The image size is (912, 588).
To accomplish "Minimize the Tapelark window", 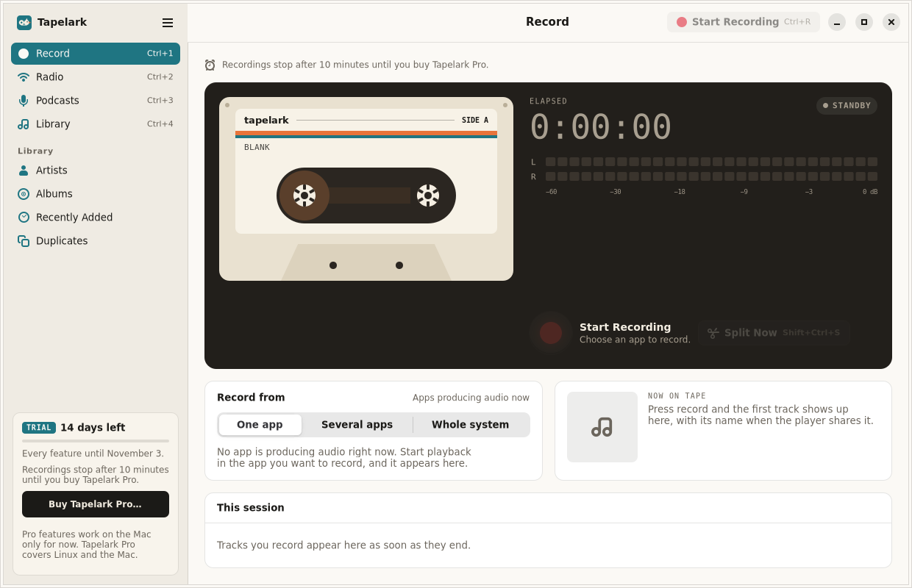I will pyautogui.click(x=837, y=22).
